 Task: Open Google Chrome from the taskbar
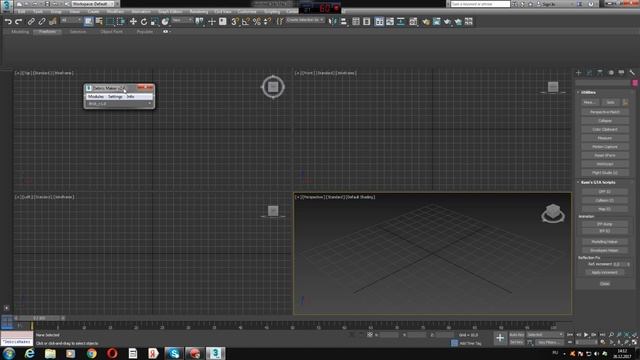coord(91,353)
